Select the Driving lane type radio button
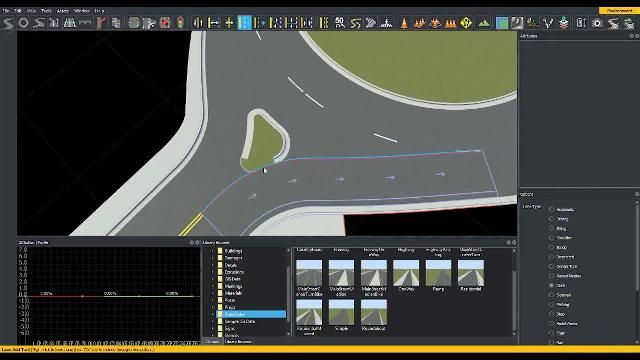 551,219
